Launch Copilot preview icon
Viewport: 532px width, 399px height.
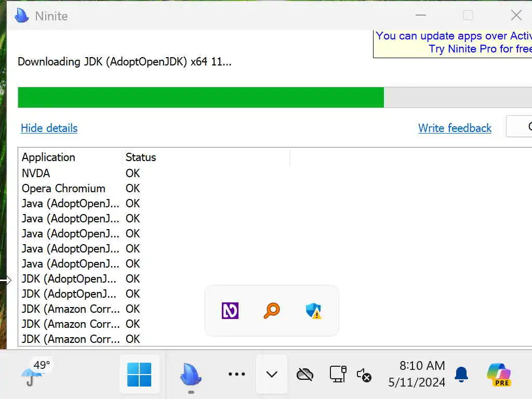[499, 374]
